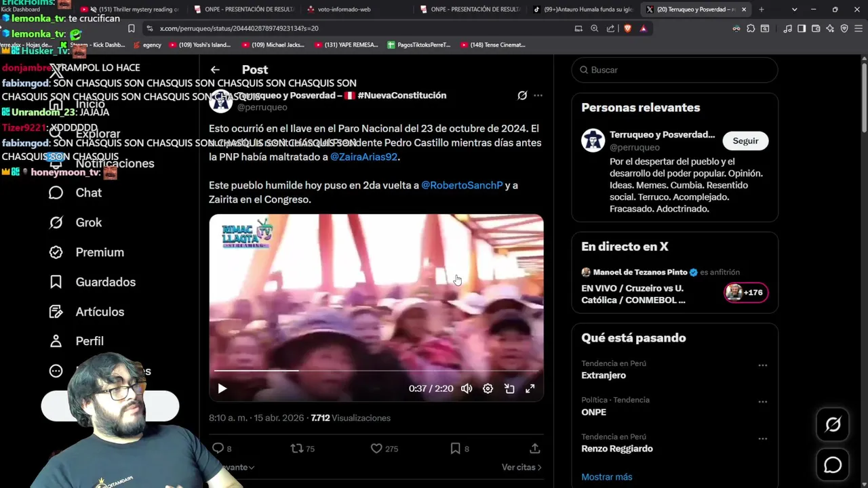Join the Cruzeiro vs U. Católica live space
The height and width of the screenshot is (488, 868).
633,293
